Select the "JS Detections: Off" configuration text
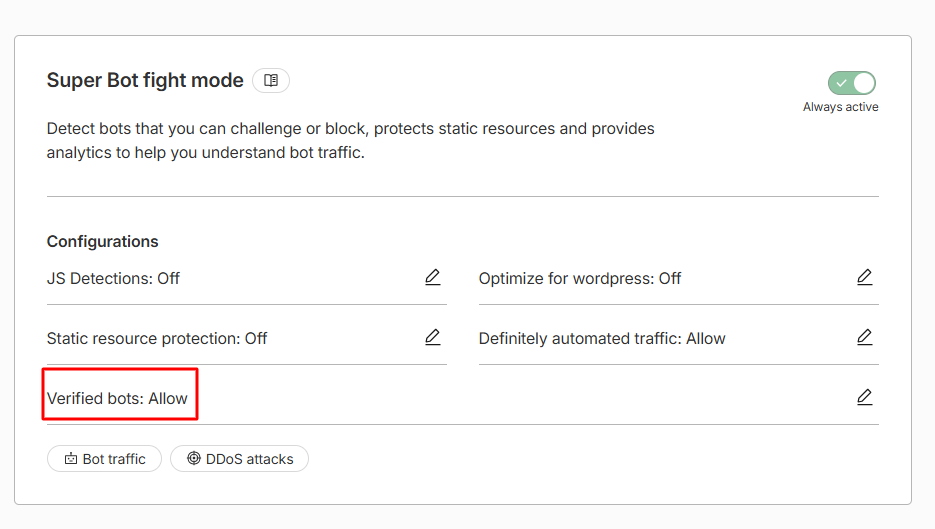Viewport: 935px width, 529px height. point(113,279)
